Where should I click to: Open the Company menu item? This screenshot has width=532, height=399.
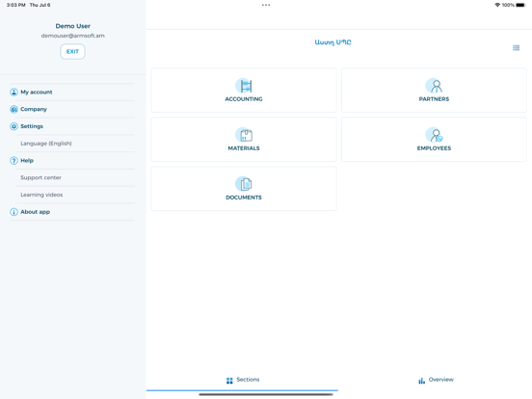click(x=72, y=109)
